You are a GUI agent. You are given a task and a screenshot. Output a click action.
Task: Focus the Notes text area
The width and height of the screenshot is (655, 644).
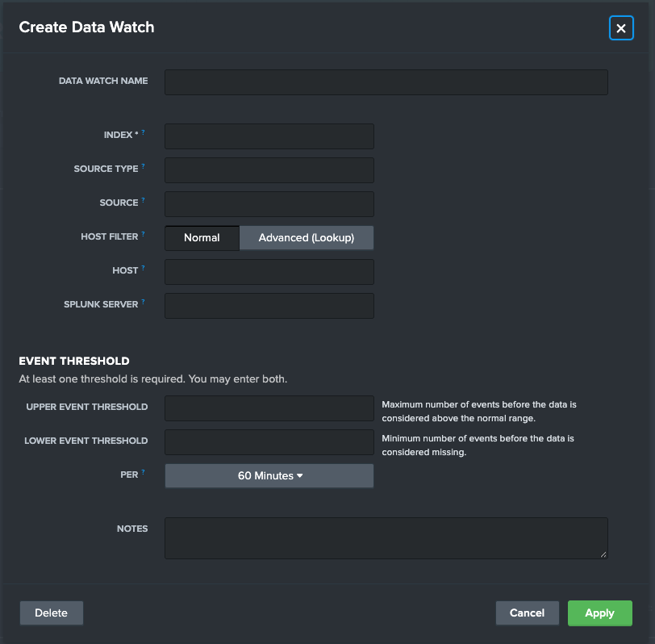(386, 538)
